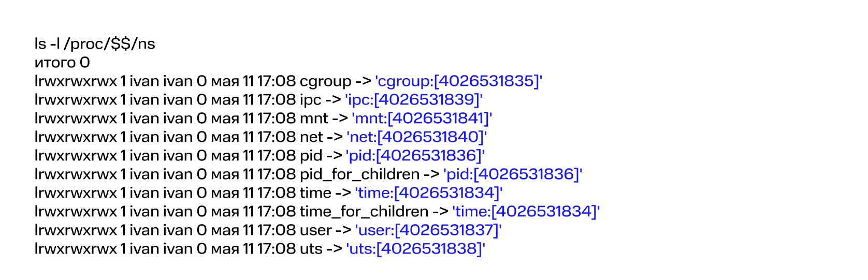Screen dimensions: 868x280
Task: Open the 'time:[4026531834]' link on the time line
Action: [x=428, y=193]
